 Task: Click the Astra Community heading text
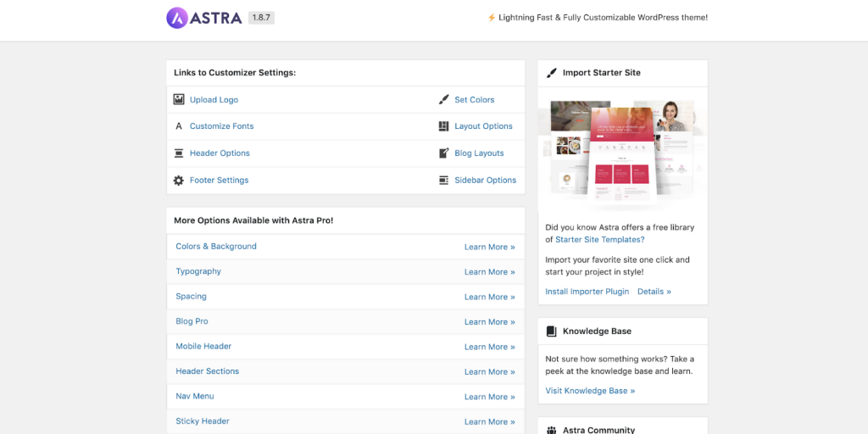598,430
